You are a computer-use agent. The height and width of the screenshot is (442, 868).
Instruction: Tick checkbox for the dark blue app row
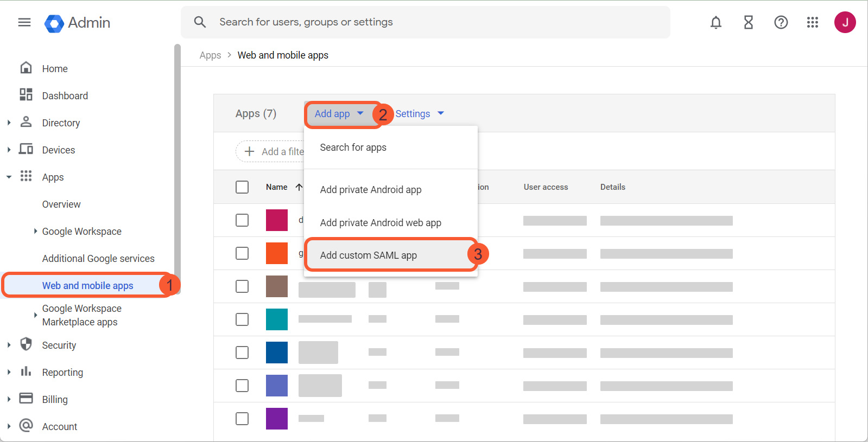point(242,353)
